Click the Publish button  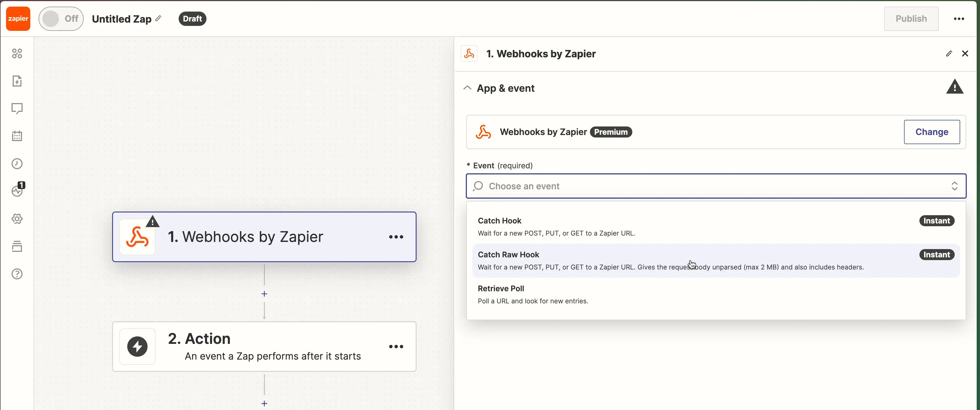point(911,19)
